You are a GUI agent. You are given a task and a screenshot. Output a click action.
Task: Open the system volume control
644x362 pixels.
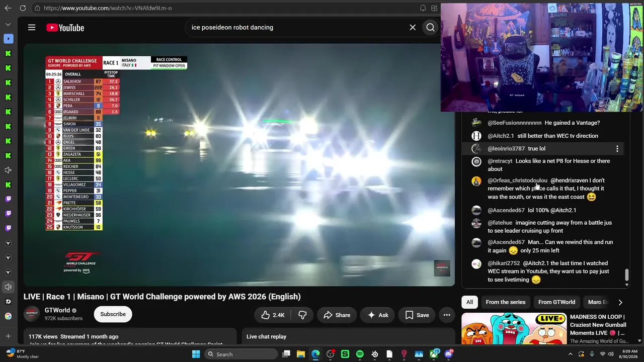[611, 354]
